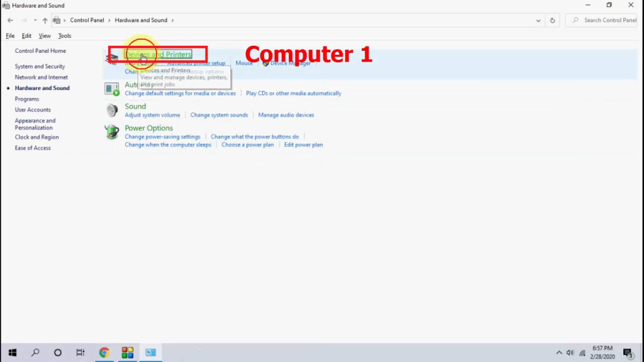Show hidden icons in the system tray
The height and width of the screenshot is (362, 644).
click(x=558, y=353)
